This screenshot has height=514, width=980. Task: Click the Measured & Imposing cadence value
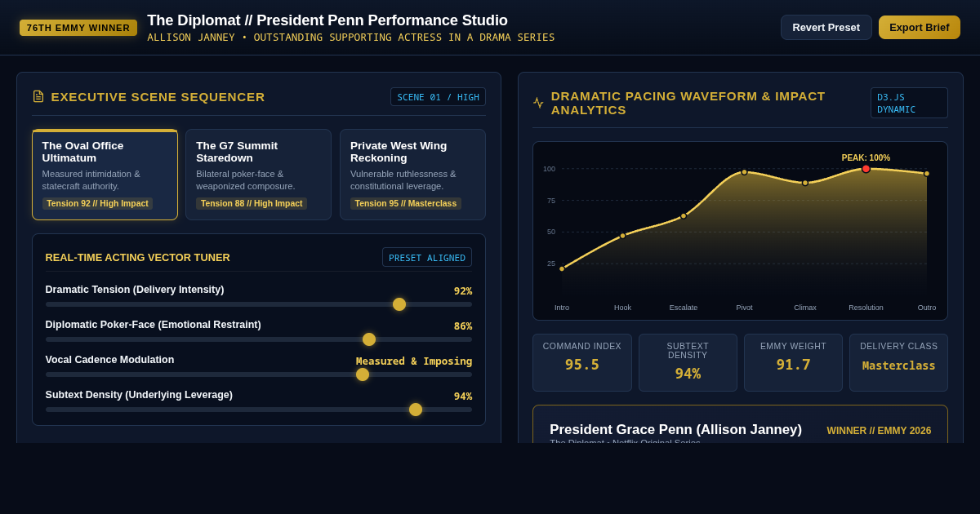pyautogui.click(x=414, y=361)
